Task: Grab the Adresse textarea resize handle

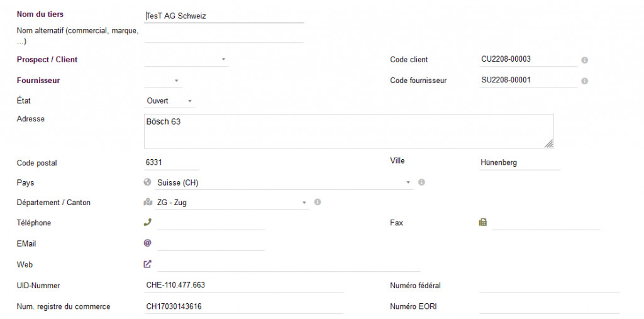Action: click(549, 143)
